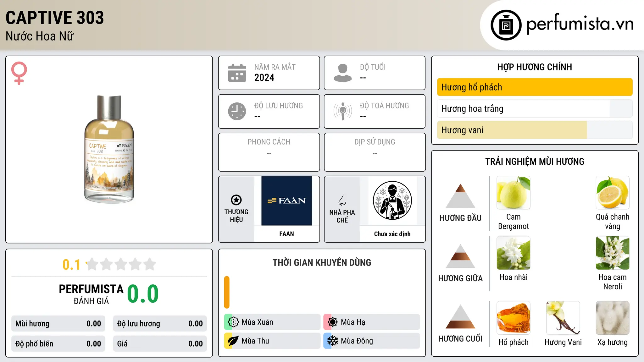644x362 pixels.
Task: Click the Hương đầu pyramid icon
Action: pyautogui.click(x=460, y=196)
